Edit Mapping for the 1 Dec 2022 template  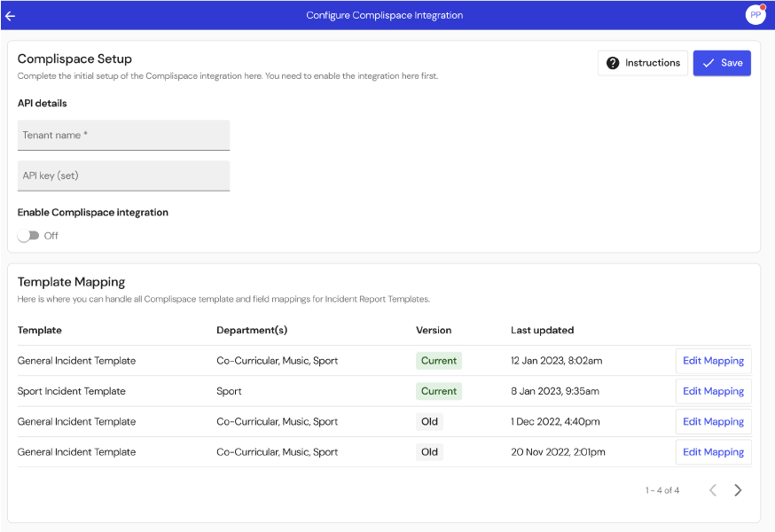(x=713, y=421)
